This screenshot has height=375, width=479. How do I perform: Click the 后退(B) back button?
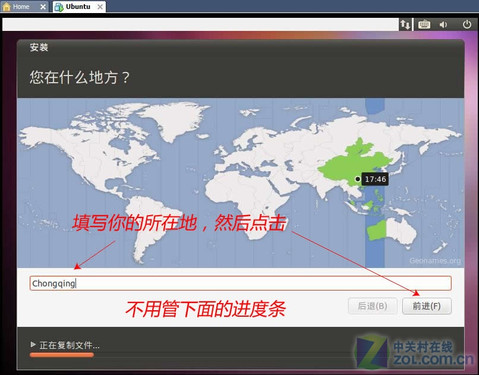tap(372, 306)
